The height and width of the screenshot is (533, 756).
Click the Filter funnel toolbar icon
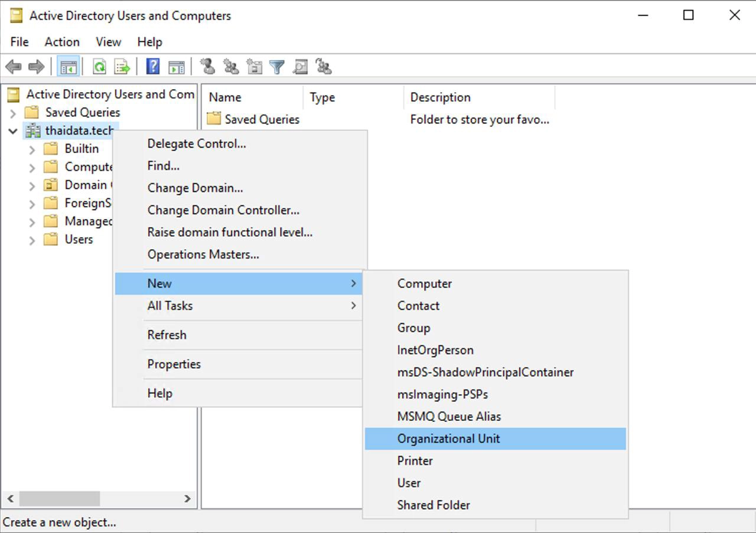coord(277,67)
